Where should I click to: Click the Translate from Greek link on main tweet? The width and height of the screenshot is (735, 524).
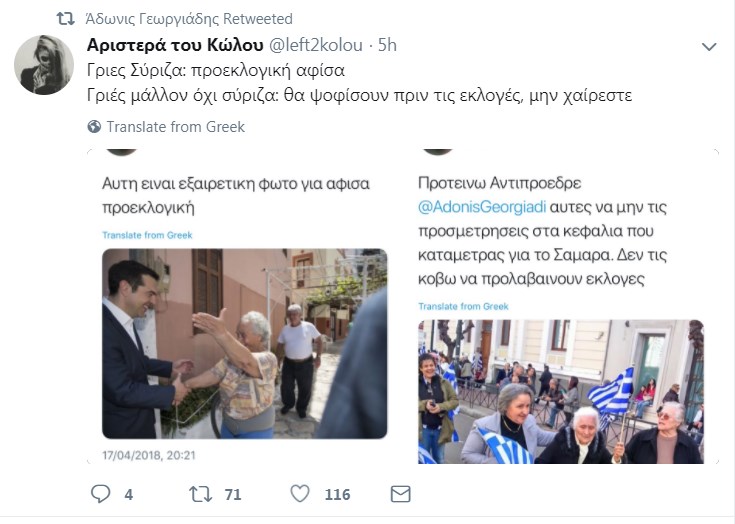pos(176,127)
